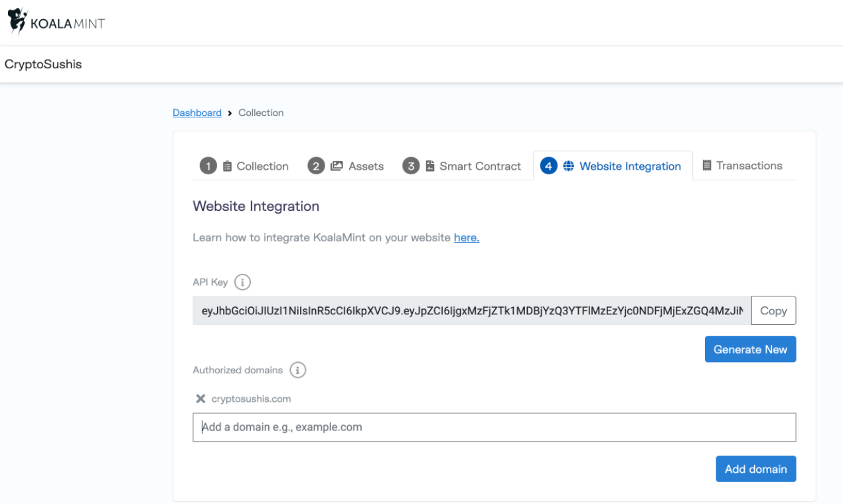Focus the Add a domain input field
The width and height of the screenshot is (843, 504).
click(x=494, y=427)
